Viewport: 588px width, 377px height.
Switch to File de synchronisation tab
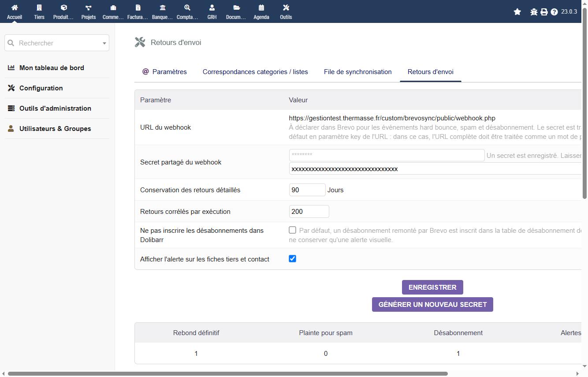[357, 72]
